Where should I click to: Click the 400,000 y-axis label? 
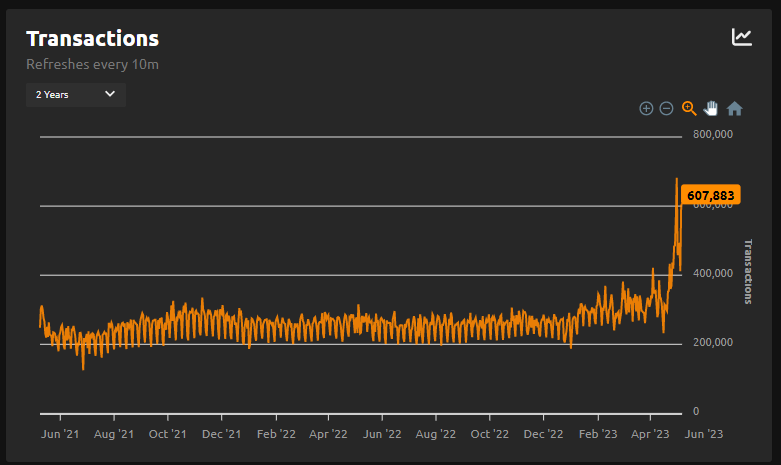[713, 273]
